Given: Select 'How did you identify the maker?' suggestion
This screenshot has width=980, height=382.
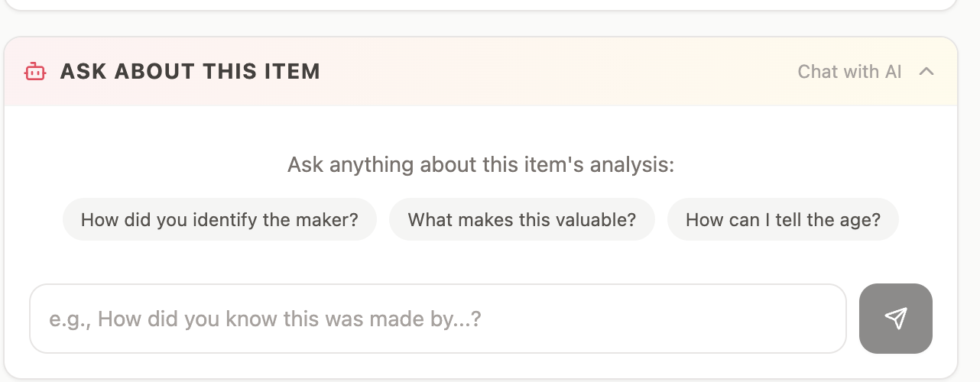Looking at the screenshot, I should [219, 220].
